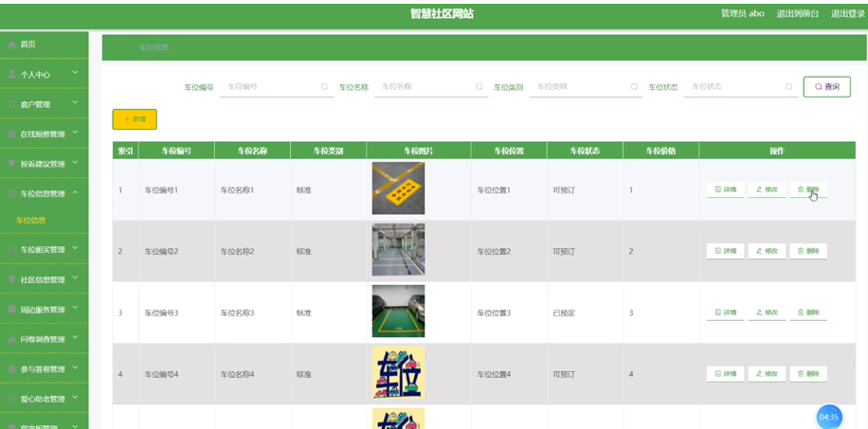This screenshot has width=868, height=429.
Task: Click the 04:35 timer bubble
Action: pos(829,417)
